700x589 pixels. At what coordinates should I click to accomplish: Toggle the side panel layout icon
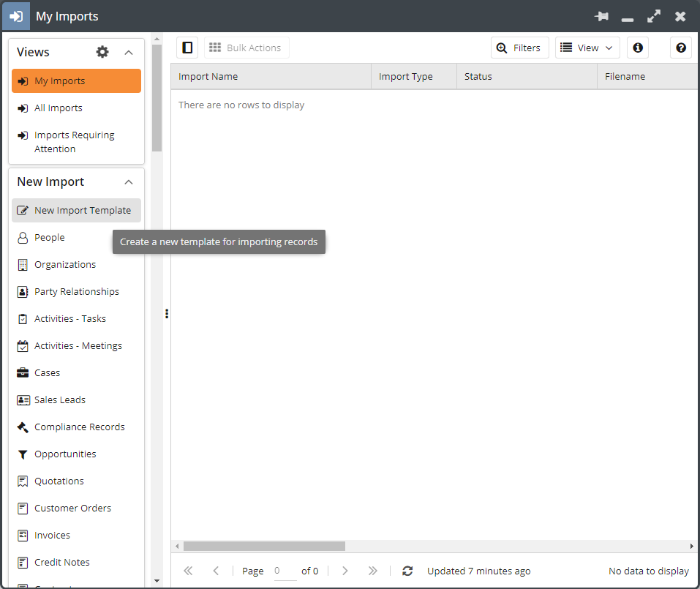pyautogui.click(x=187, y=48)
